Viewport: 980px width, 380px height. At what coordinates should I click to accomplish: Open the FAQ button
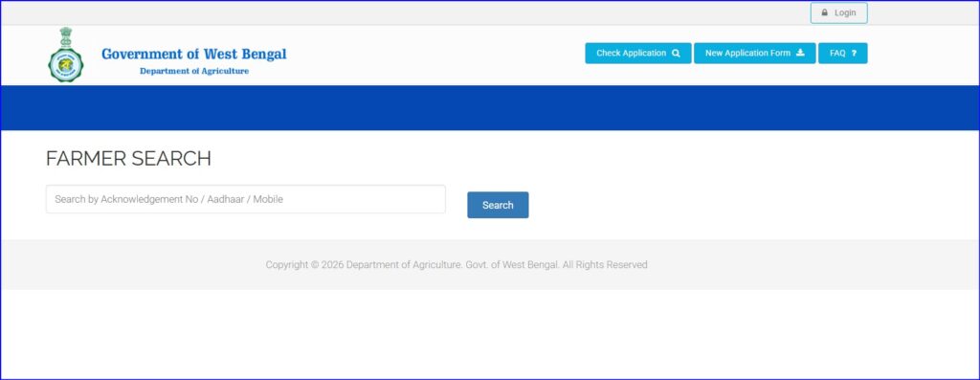pyautogui.click(x=842, y=54)
